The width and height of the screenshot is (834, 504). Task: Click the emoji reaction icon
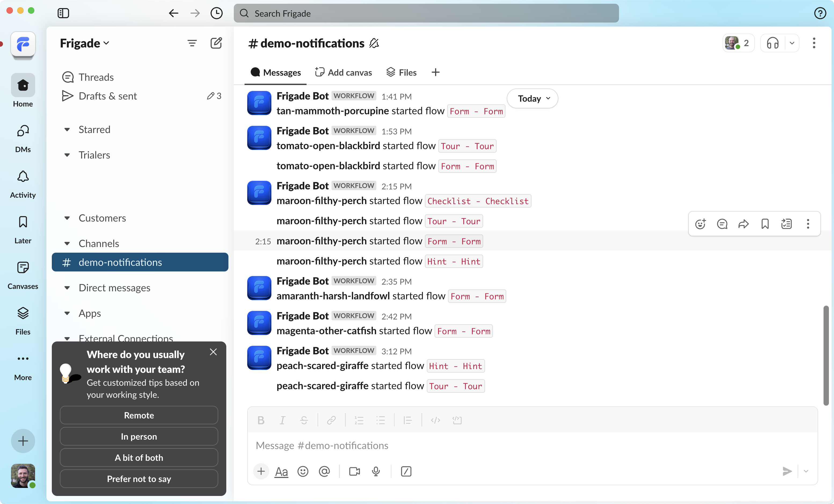pos(701,224)
